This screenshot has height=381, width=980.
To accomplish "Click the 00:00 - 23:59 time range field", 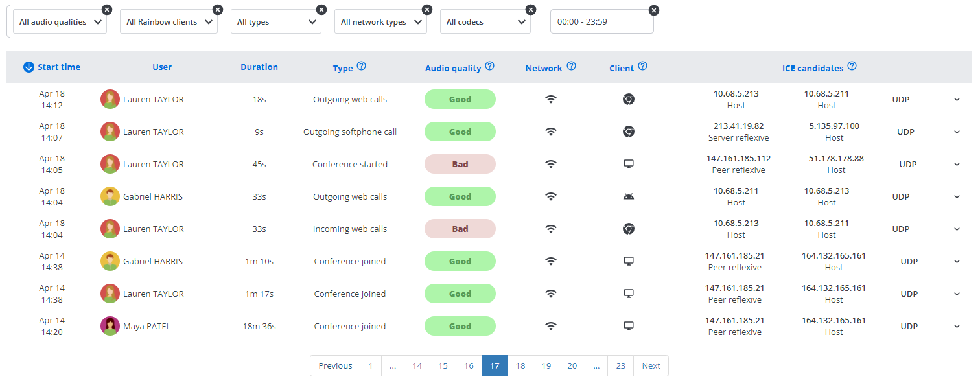I will pos(601,22).
